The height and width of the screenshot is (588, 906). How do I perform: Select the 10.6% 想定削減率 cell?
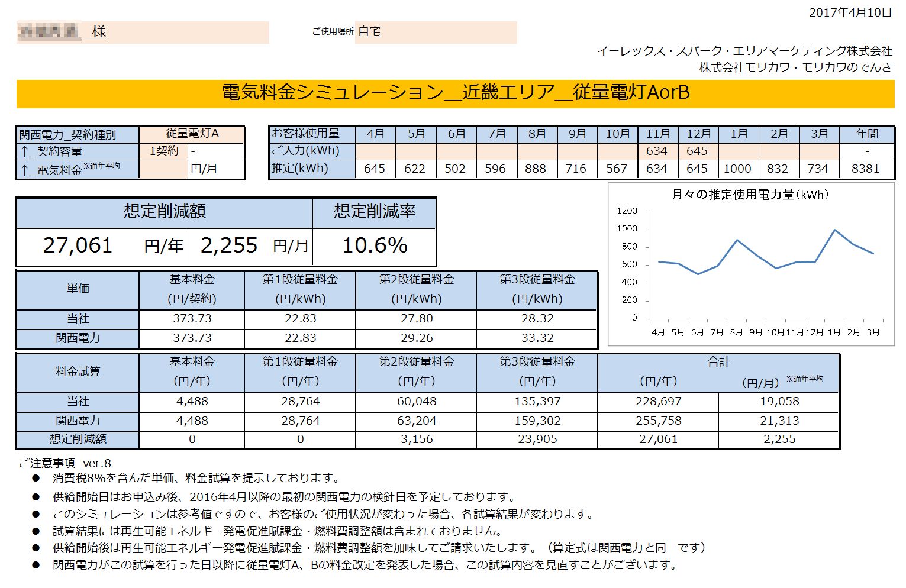(375, 245)
